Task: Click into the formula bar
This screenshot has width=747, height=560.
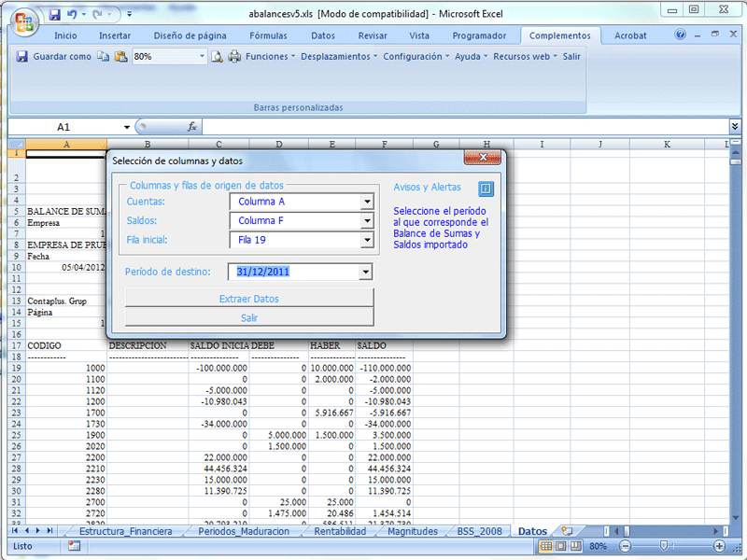Action: 465,127
